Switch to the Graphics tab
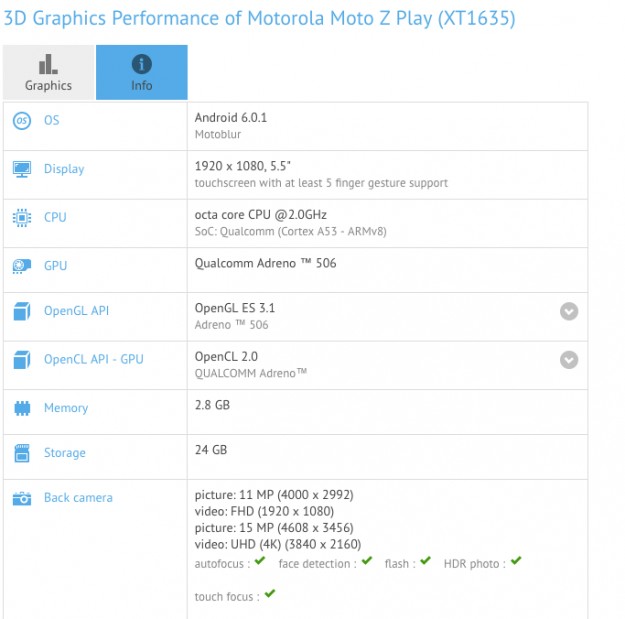Viewport: 625px width, 619px height. point(48,73)
